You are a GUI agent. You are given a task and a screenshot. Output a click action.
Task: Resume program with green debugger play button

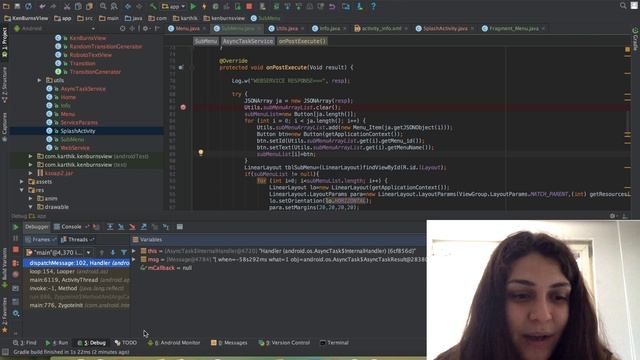point(16,227)
